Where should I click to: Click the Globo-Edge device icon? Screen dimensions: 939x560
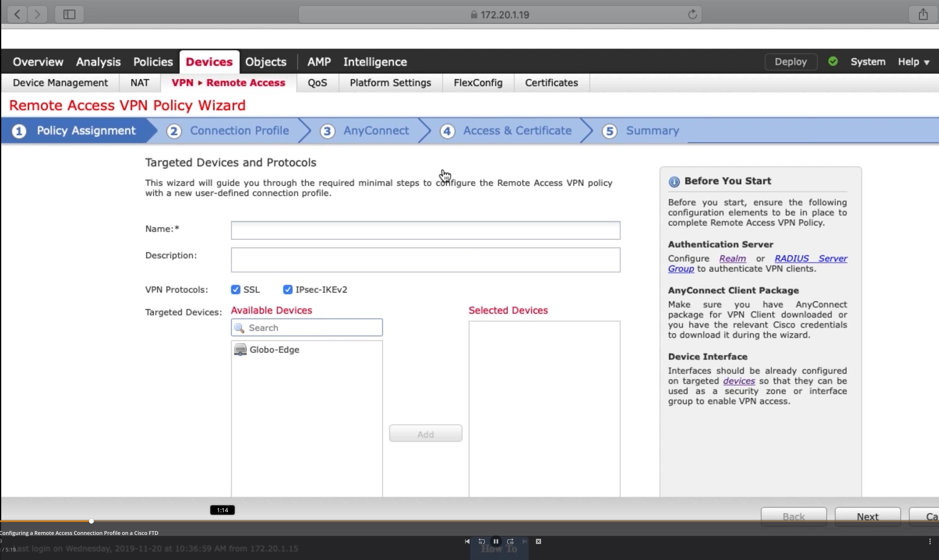click(240, 350)
